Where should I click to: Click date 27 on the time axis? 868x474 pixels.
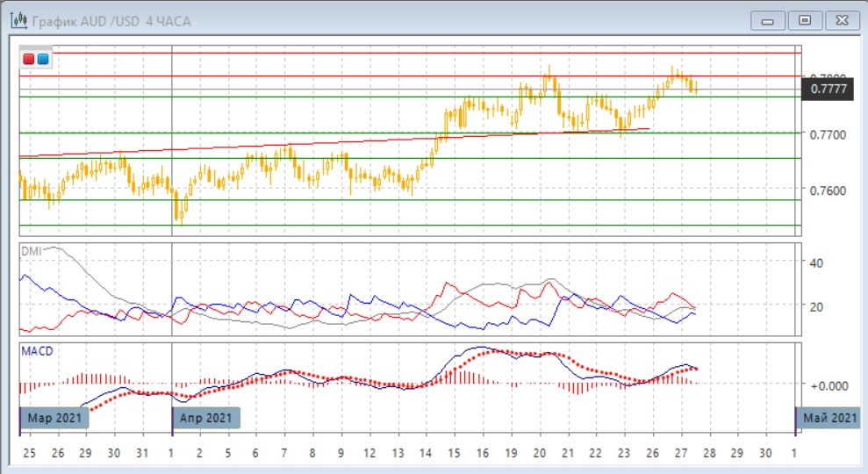click(680, 453)
